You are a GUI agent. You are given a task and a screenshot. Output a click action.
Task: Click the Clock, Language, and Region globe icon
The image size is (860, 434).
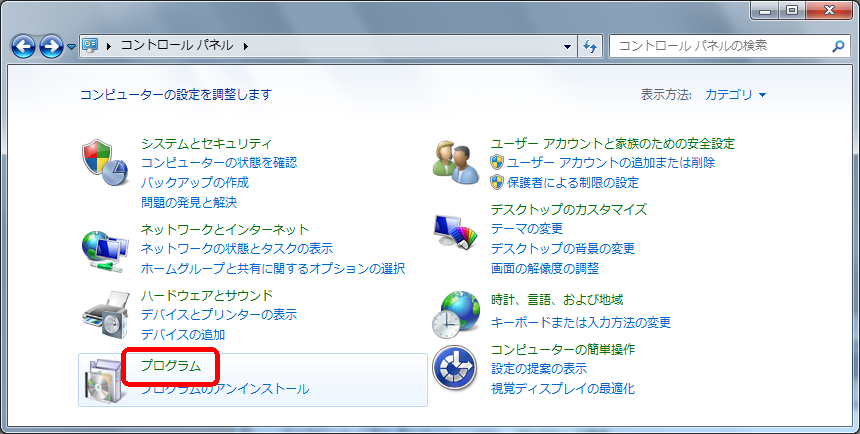coord(455,313)
